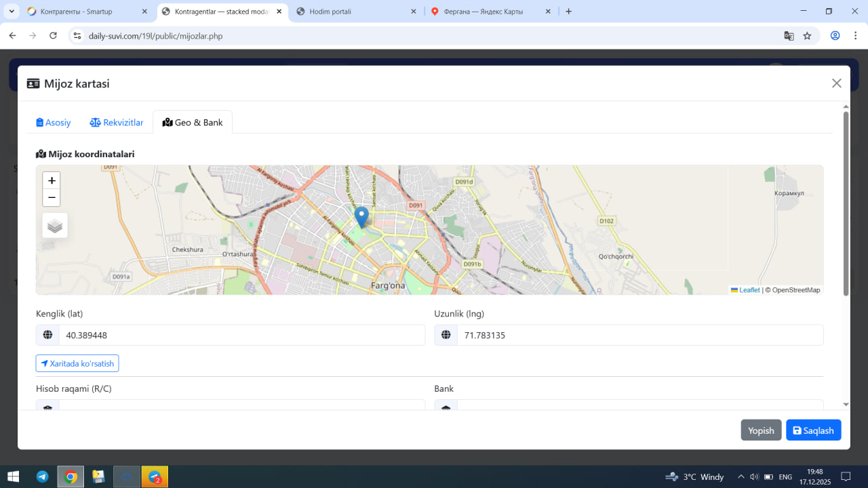Click into the Kenglik (lat) field
Viewport: 868px width, 488px height.
coord(241,335)
